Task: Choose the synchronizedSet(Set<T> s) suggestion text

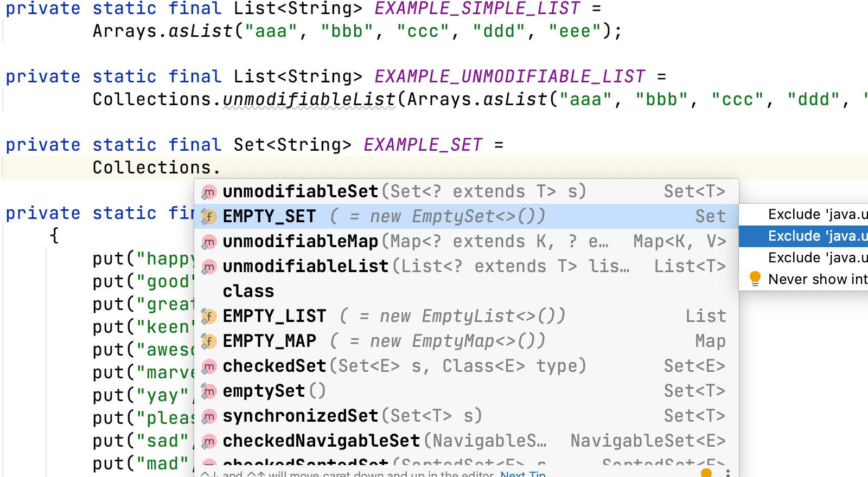Action: [x=353, y=416]
